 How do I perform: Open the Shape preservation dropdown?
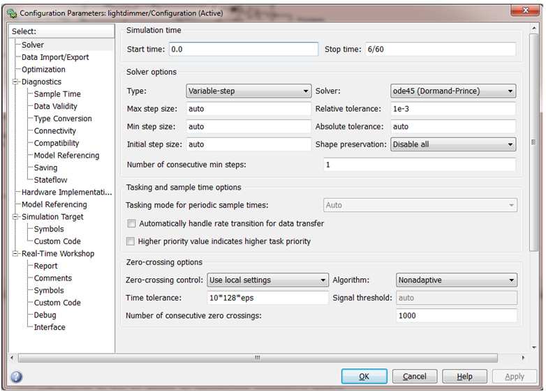pos(453,144)
